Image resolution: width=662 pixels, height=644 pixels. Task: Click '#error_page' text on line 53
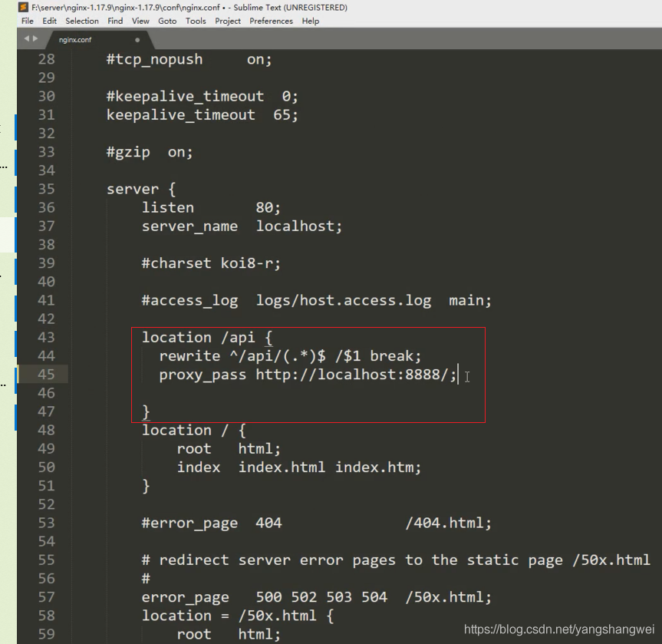(189, 523)
